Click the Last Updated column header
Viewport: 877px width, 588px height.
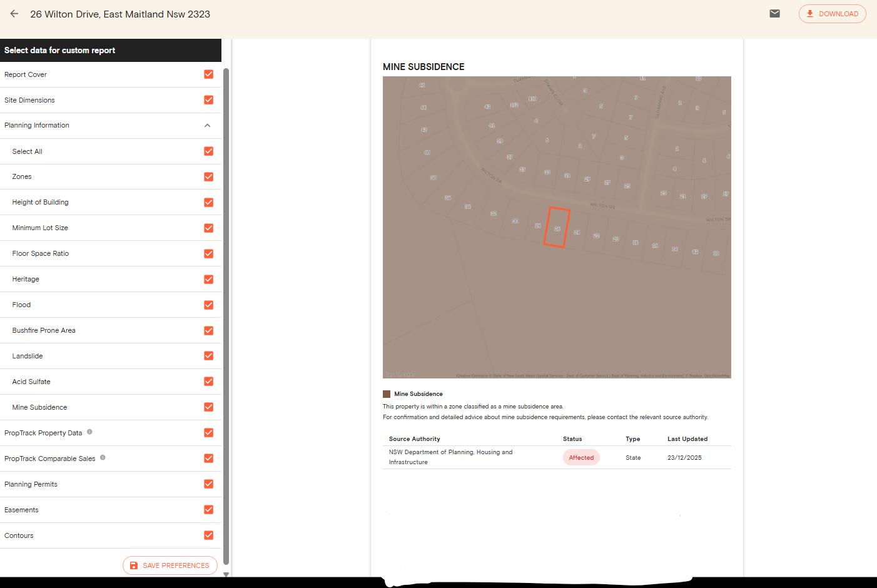click(687, 439)
